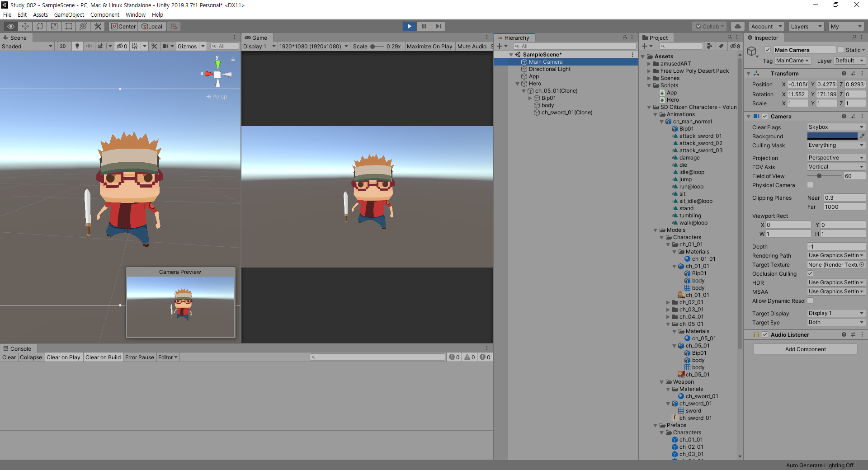
Task: Toggle Collapse in the Console
Action: [31, 357]
